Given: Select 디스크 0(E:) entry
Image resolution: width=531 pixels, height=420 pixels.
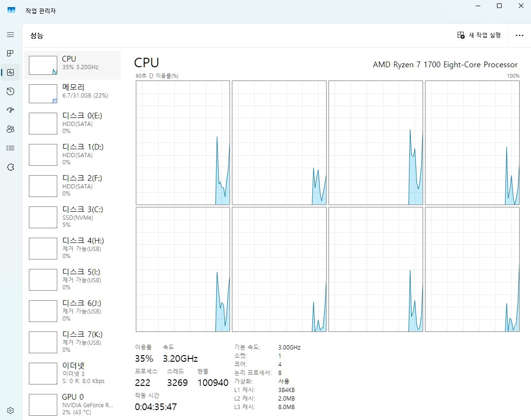Looking at the screenshot, I should 72,124.
